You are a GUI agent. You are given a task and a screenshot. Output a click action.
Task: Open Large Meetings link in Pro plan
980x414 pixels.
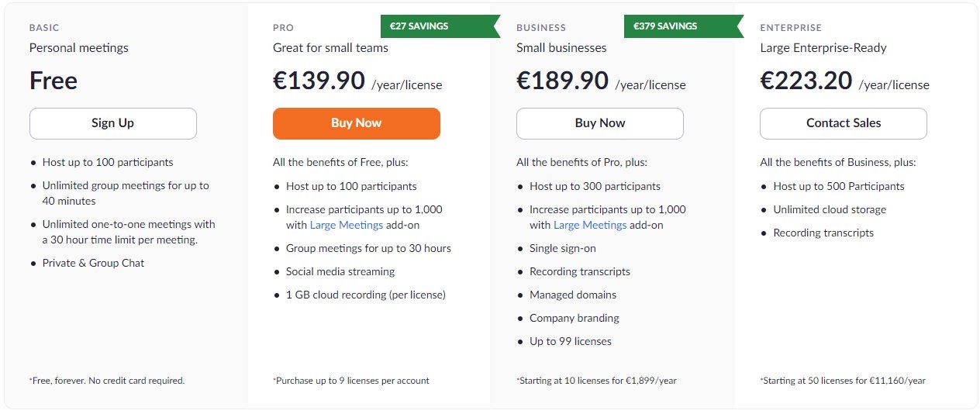tap(347, 225)
